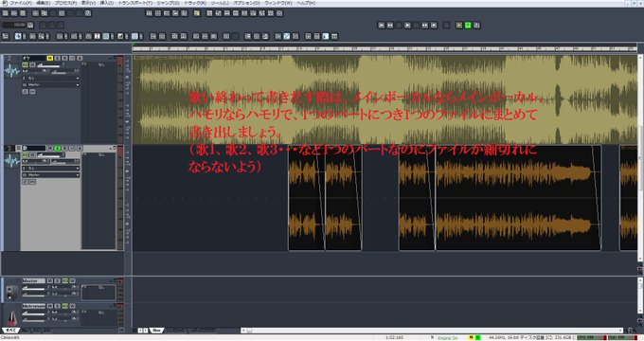
Task: Disable the green Solo button on track 3 歌
Action: coord(58,148)
